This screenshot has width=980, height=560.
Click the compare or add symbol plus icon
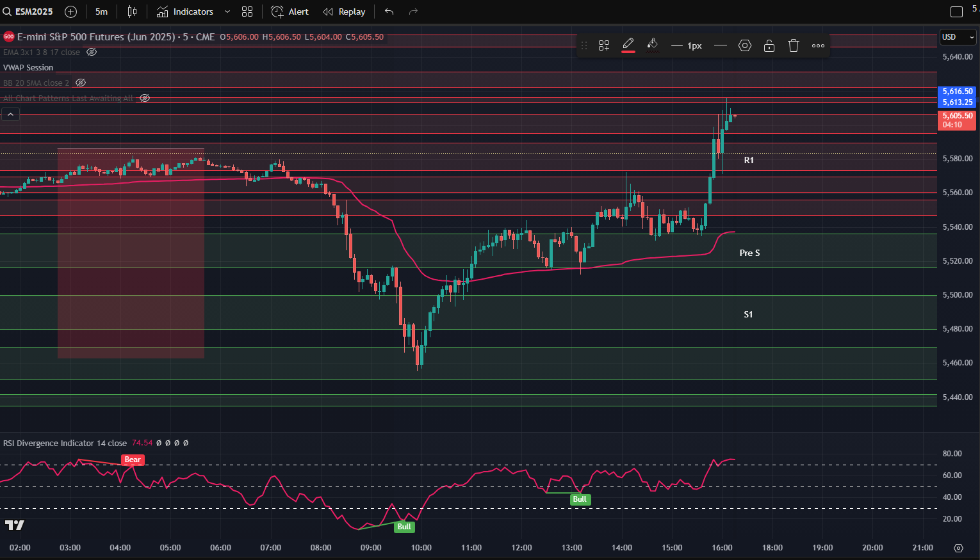click(71, 12)
